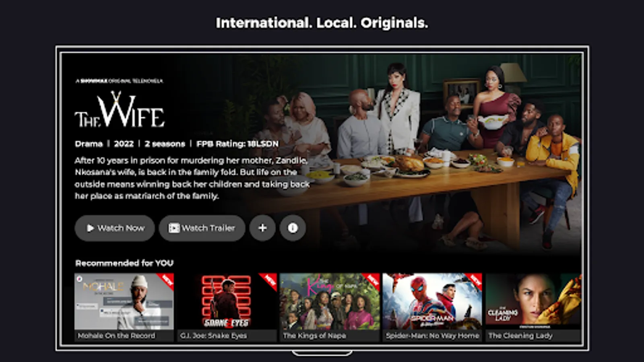
Task: Click the 'FPB Rating: 18LSDN' text
Action: [x=237, y=144]
